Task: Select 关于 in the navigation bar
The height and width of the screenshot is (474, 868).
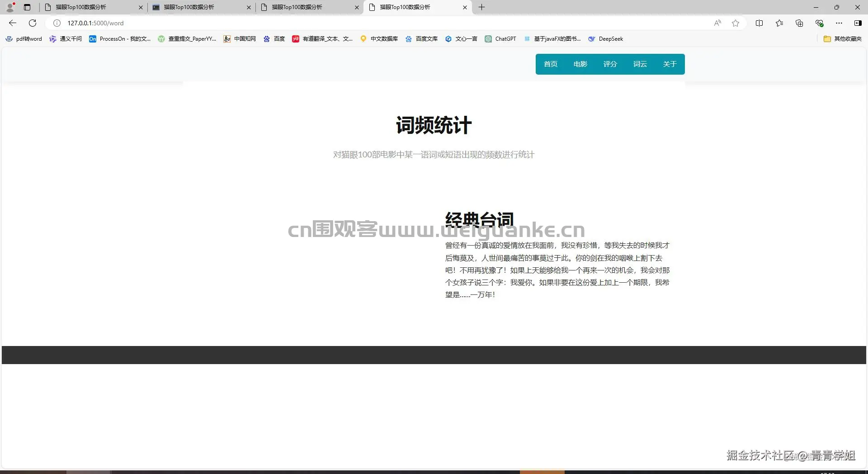Action: [x=670, y=64]
